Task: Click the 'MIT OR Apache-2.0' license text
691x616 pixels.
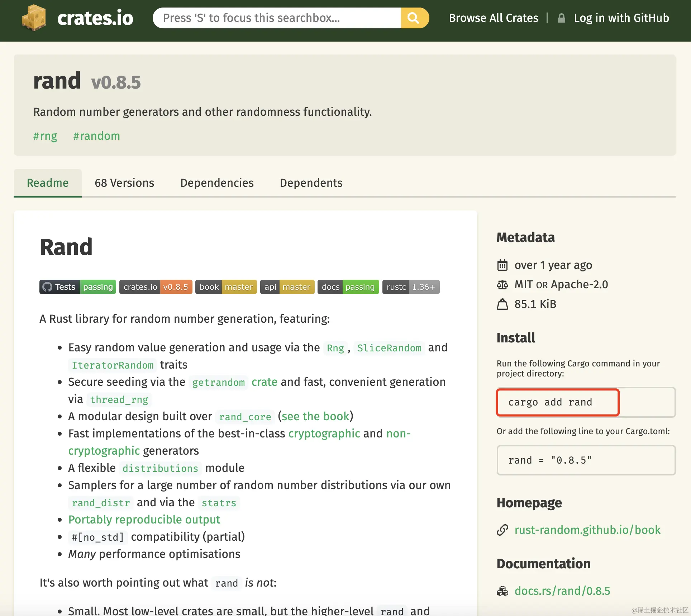Action: tap(561, 285)
